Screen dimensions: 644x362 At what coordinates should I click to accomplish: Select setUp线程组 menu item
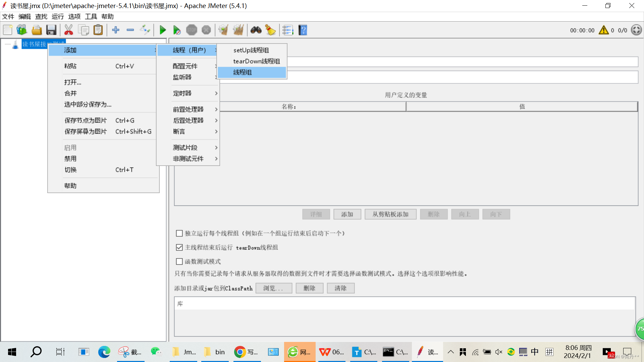pyautogui.click(x=252, y=50)
